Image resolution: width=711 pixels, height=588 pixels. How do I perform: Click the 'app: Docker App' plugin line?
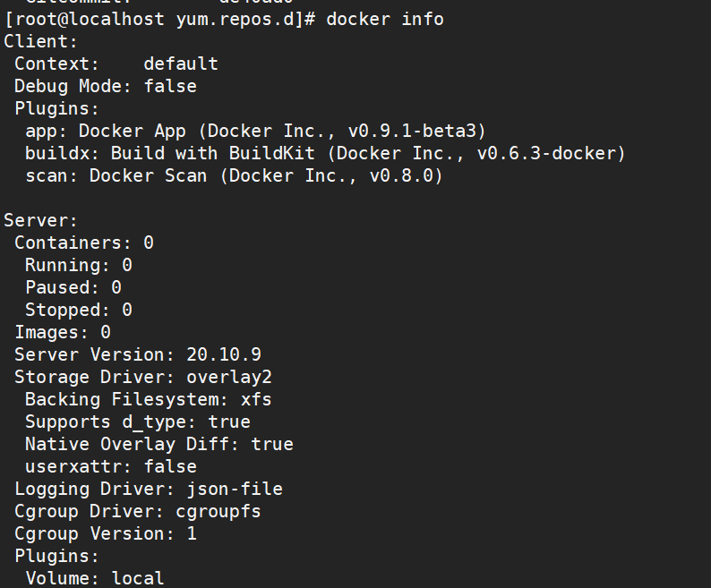[x=255, y=131]
